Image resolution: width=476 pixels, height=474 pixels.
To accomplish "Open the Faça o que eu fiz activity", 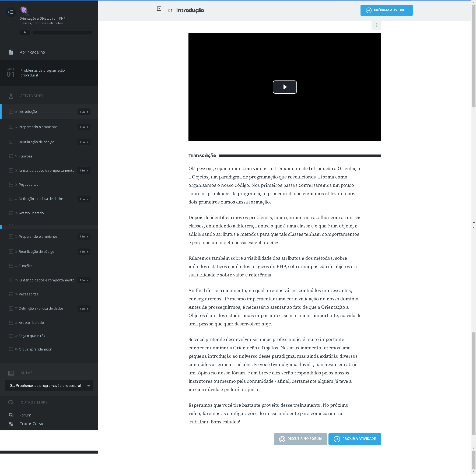I will pyautogui.click(x=32, y=336).
